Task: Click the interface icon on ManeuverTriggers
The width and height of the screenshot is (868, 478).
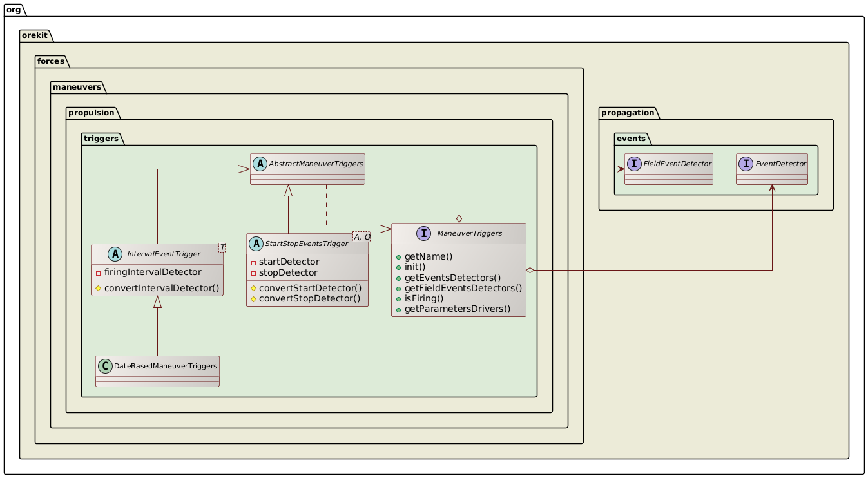Action: coord(423,234)
